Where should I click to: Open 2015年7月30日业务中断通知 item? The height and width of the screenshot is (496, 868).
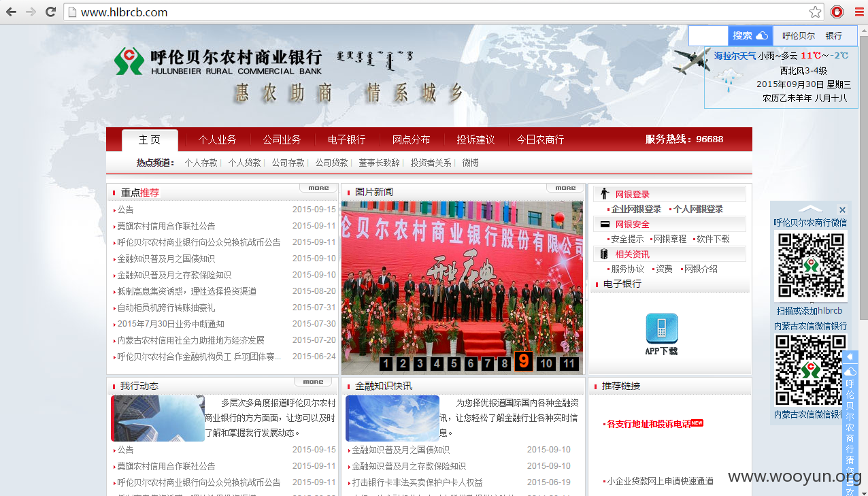pyautogui.click(x=171, y=324)
